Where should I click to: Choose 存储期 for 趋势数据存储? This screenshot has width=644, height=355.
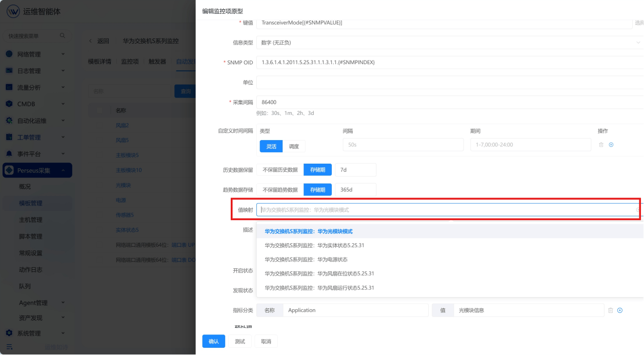(318, 190)
